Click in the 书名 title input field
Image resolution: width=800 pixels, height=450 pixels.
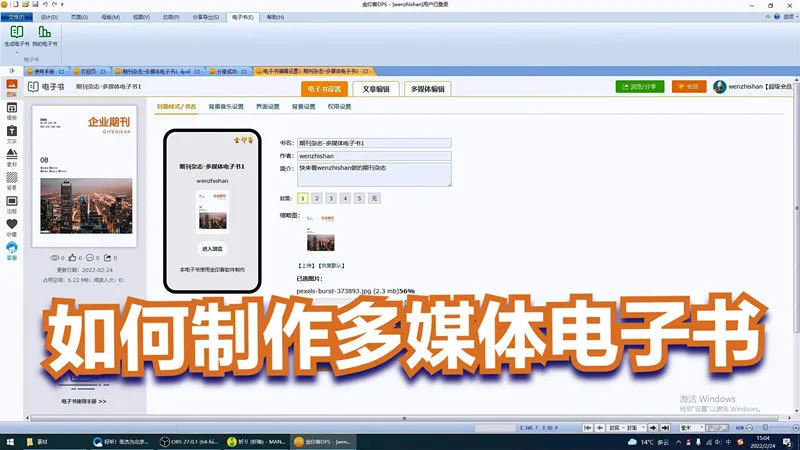[374, 143]
